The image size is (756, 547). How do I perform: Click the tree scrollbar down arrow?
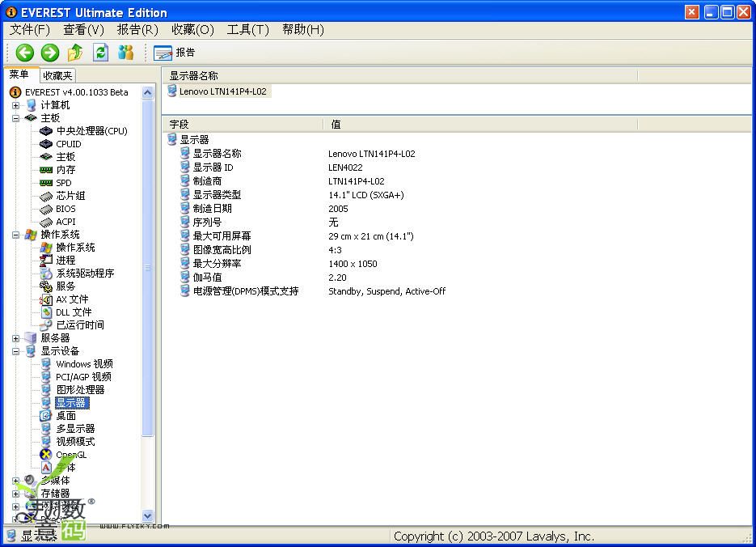tap(147, 515)
